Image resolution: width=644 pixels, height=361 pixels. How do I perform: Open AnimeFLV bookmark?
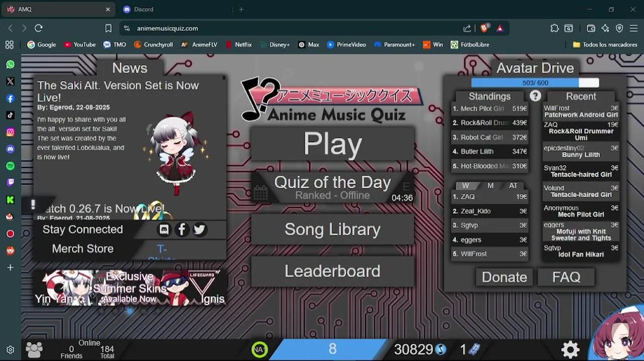(199, 45)
